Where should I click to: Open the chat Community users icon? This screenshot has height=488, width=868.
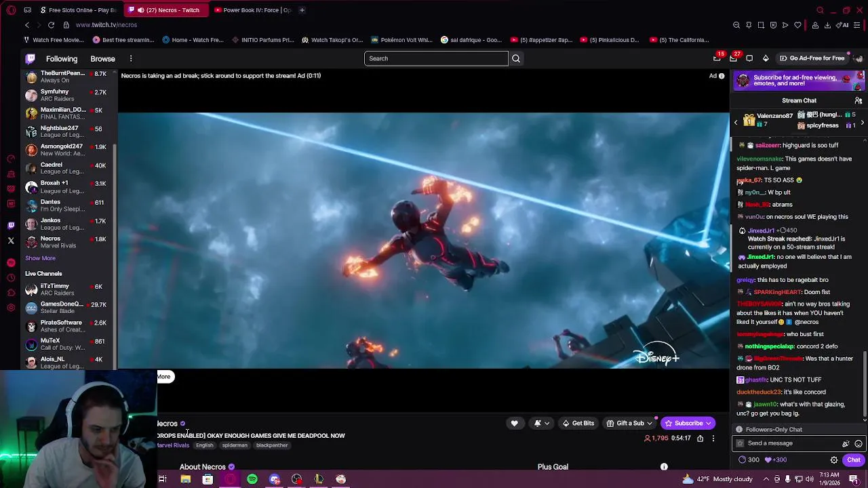tap(858, 100)
